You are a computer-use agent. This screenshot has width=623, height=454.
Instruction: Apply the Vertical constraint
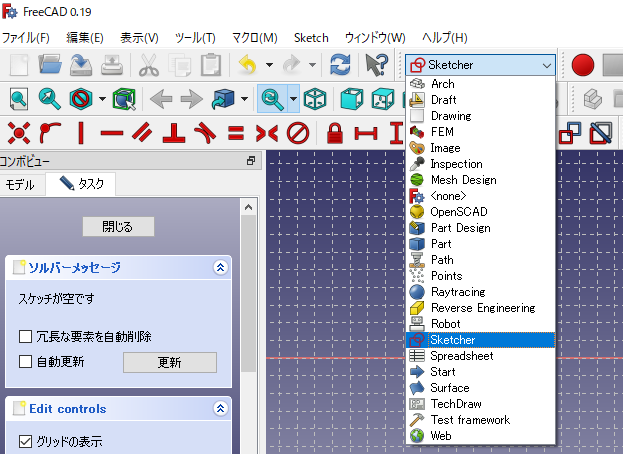pyautogui.click(x=81, y=133)
